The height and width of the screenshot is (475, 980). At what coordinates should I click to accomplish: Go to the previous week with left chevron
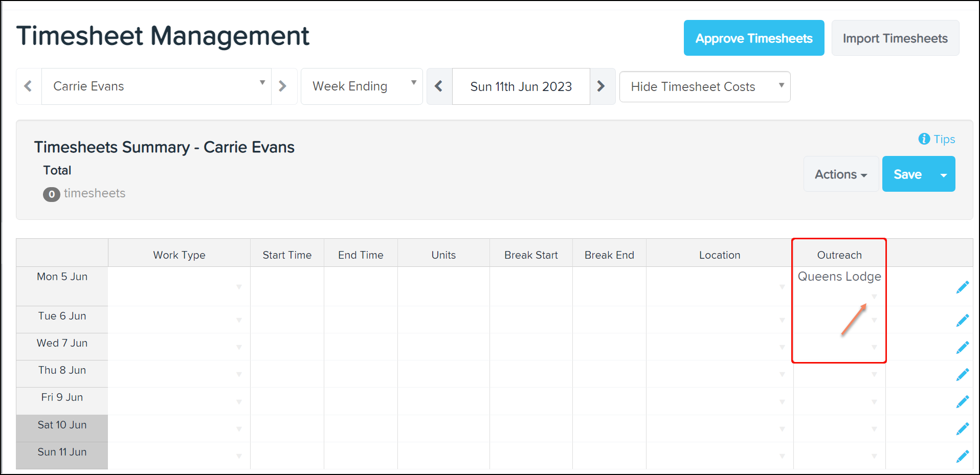click(x=439, y=86)
